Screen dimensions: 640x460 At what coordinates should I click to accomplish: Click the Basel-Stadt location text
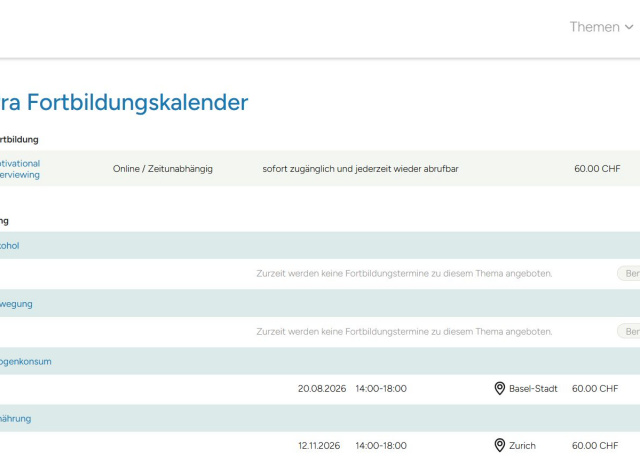click(533, 388)
